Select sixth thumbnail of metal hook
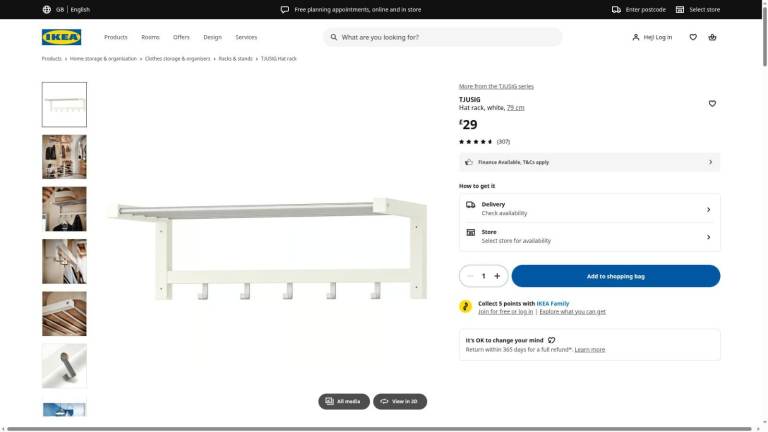 (64, 366)
